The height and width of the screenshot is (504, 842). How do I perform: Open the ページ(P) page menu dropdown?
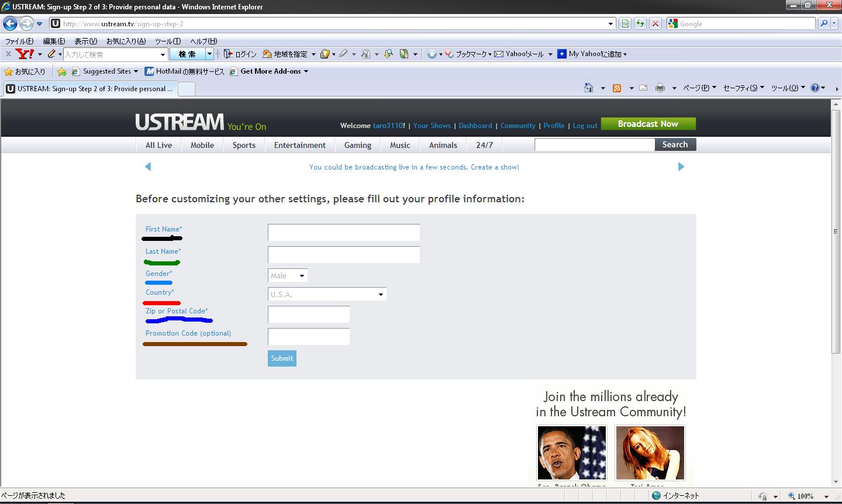click(x=699, y=88)
